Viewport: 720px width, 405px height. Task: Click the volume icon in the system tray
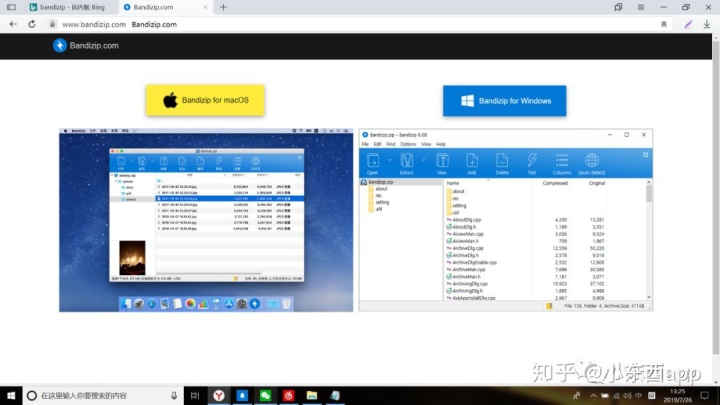(x=627, y=395)
